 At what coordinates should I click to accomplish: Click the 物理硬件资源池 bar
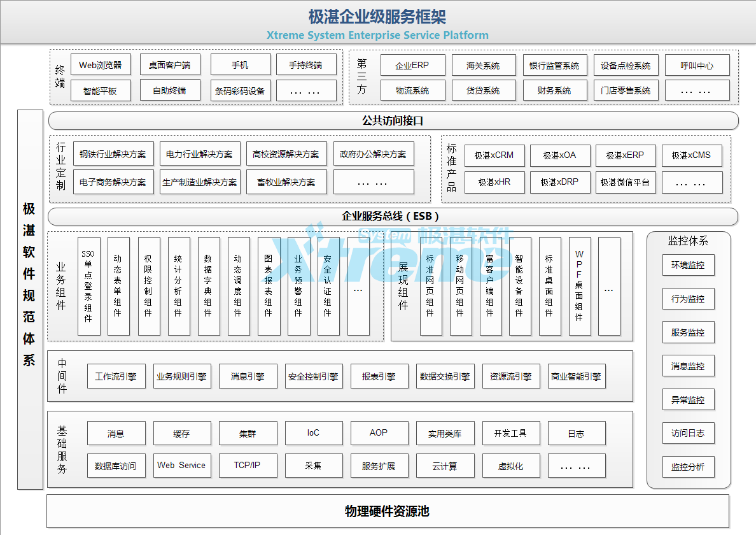(388, 511)
